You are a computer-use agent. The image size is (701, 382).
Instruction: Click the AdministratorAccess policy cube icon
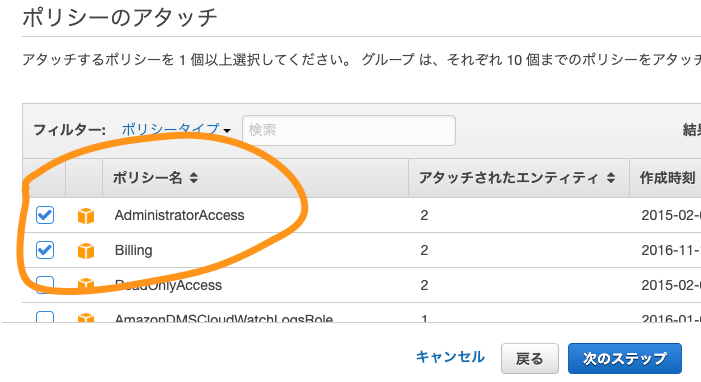pyautogui.click(x=86, y=216)
